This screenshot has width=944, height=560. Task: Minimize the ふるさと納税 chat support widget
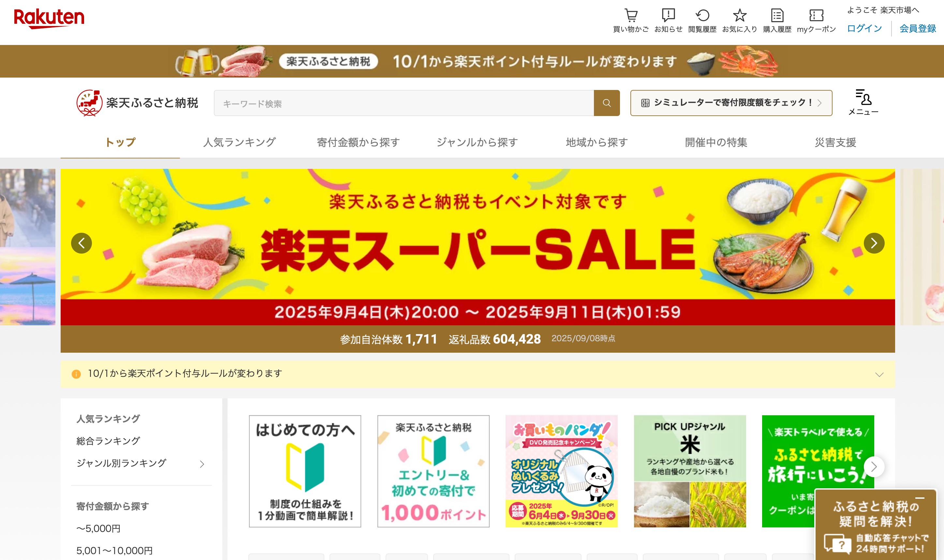coord(919,498)
